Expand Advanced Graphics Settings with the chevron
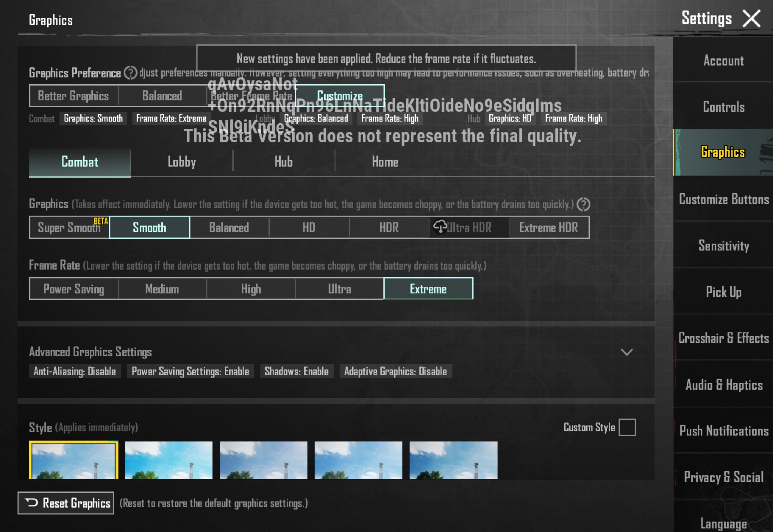773x532 pixels. pos(626,352)
